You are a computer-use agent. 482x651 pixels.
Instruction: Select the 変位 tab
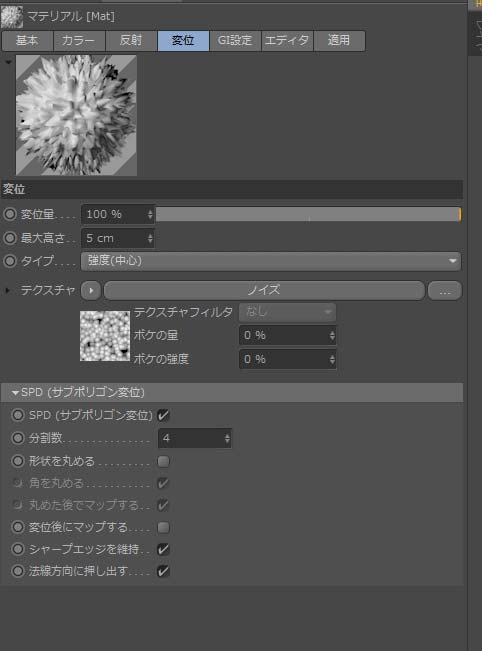click(x=183, y=40)
